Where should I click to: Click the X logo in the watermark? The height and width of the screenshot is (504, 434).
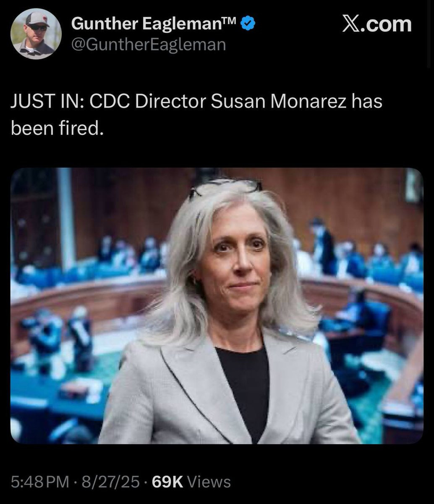point(352,24)
